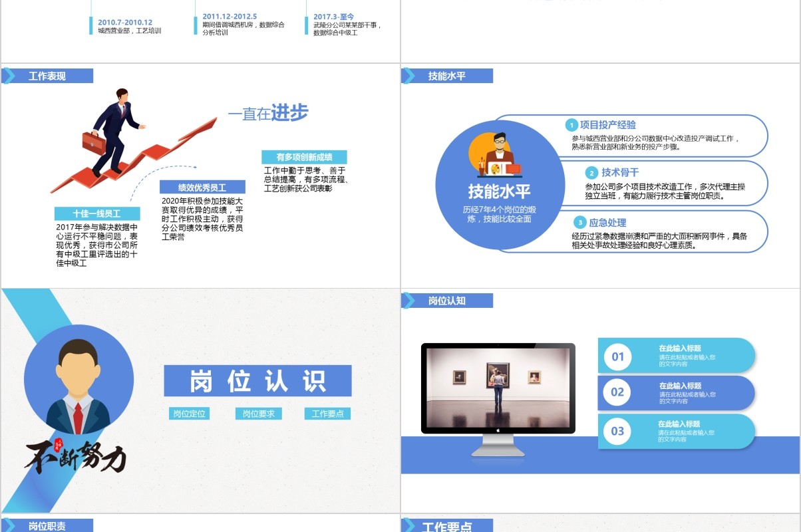Click the 岗位要求 tag

tap(259, 414)
